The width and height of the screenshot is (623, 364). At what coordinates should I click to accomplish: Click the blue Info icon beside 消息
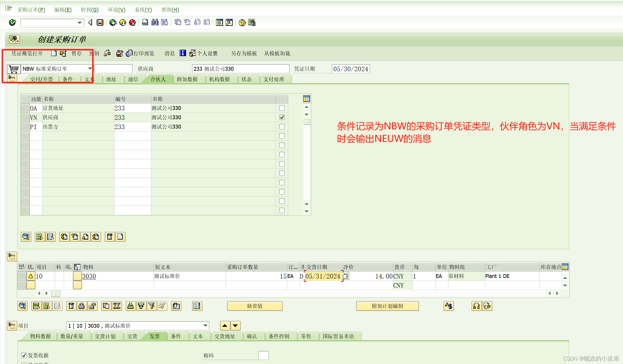click(x=183, y=53)
